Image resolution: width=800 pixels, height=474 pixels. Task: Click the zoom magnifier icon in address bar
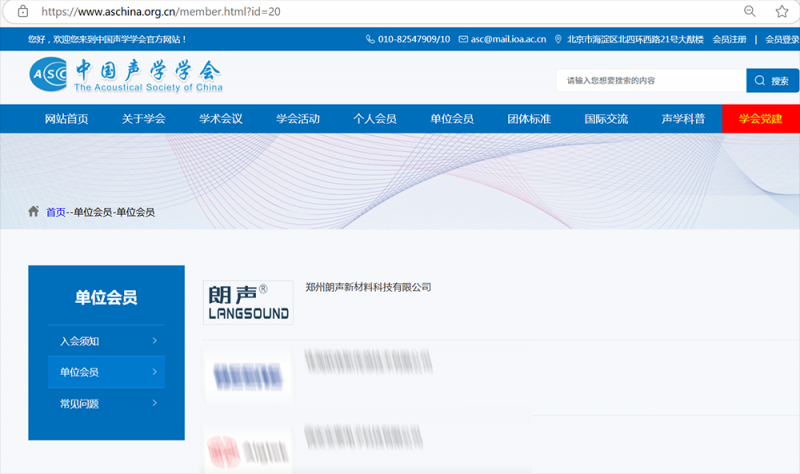coord(749,11)
